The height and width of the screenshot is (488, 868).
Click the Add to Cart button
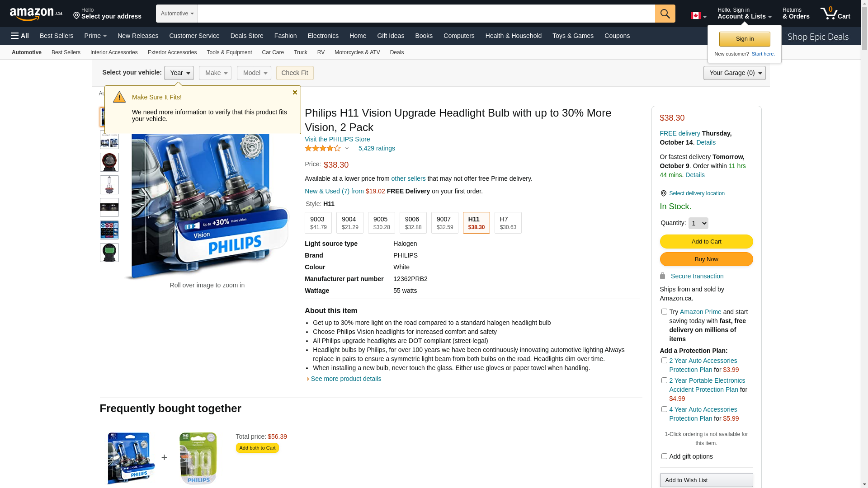[706, 241]
